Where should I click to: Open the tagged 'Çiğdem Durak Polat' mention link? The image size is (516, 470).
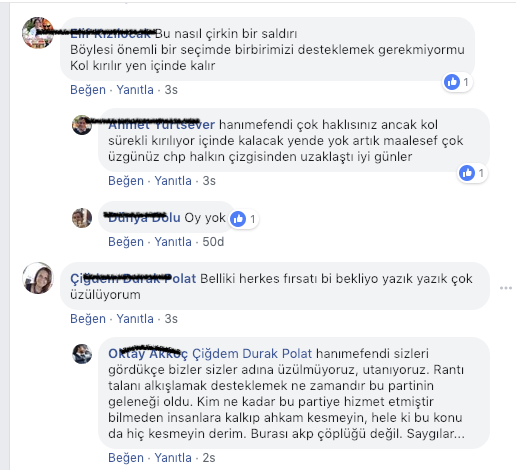pos(252,354)
